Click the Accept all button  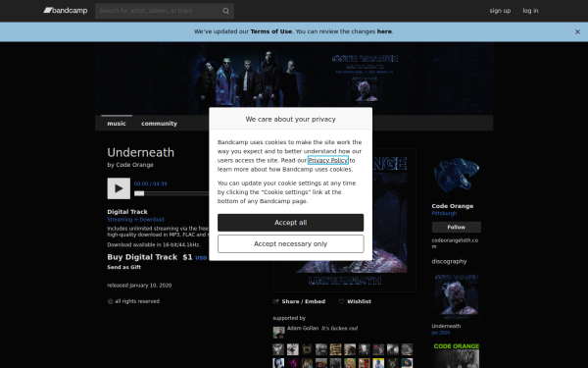(x=291, y=223)
